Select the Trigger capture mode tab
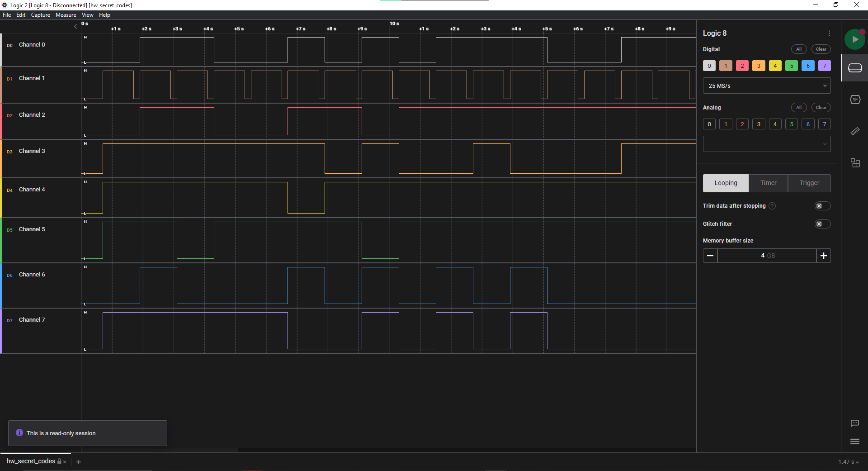 coord(809,183)
